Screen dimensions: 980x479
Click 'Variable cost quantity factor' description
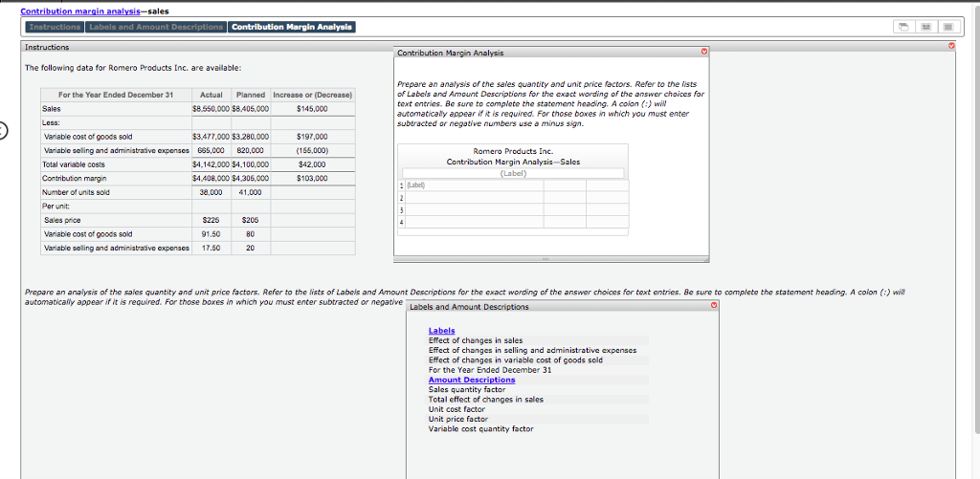pyautogui.click(x=481, y=429)
